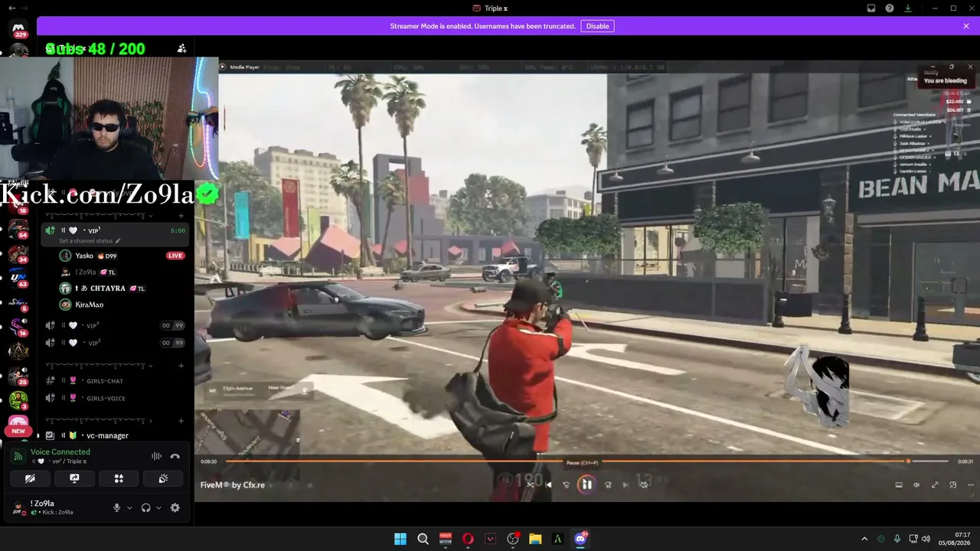Switch Media Player to full screen
This screenshot has height=551, width=980.
pos(935,484)
